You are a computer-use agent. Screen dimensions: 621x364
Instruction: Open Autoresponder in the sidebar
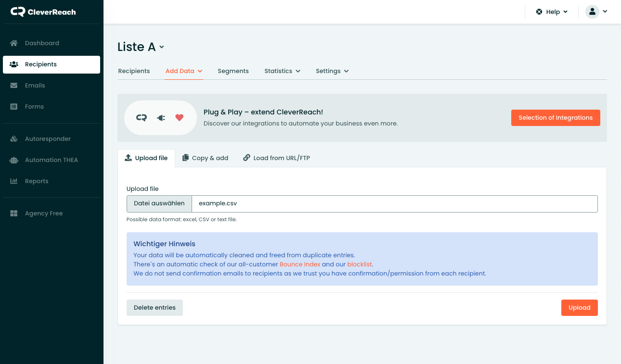point(52,138)
